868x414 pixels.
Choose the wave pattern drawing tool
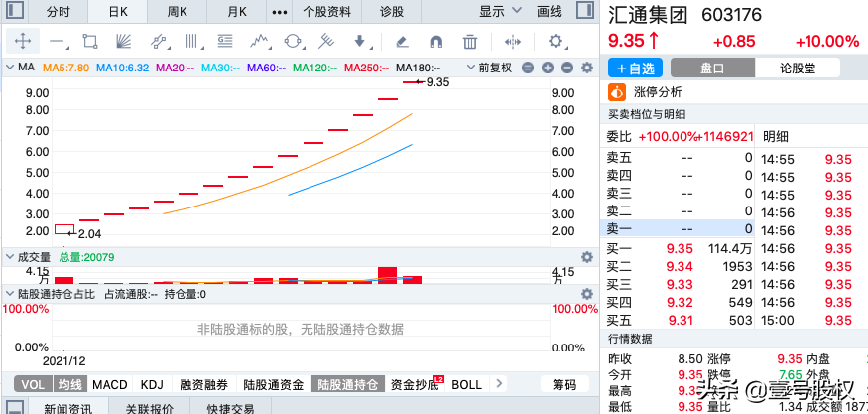[x=260, y=41]
